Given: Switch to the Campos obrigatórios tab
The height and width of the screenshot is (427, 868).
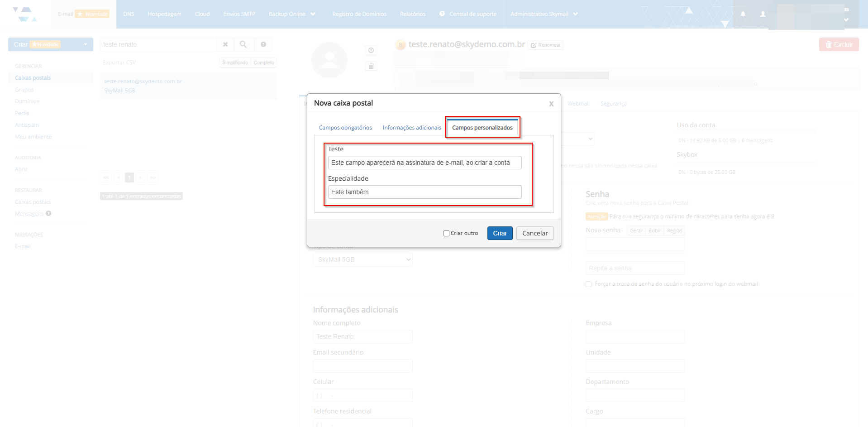Looking at the screenshot, I should tap(345, 128).
